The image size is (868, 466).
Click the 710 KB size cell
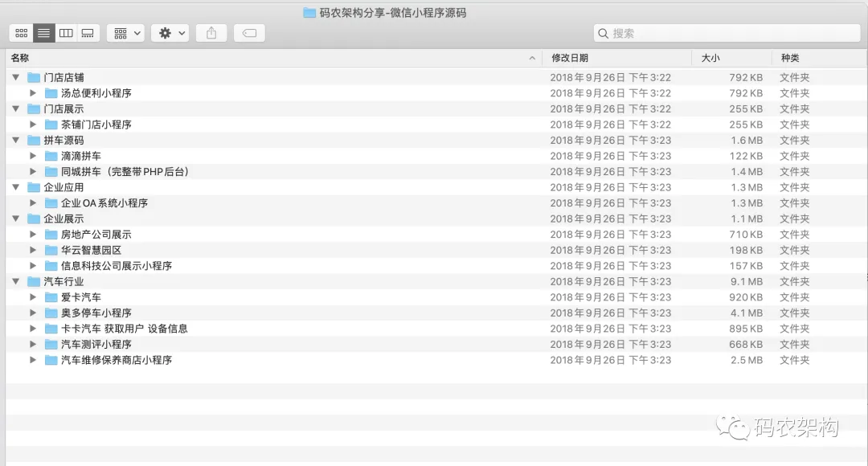pos(746,234)
